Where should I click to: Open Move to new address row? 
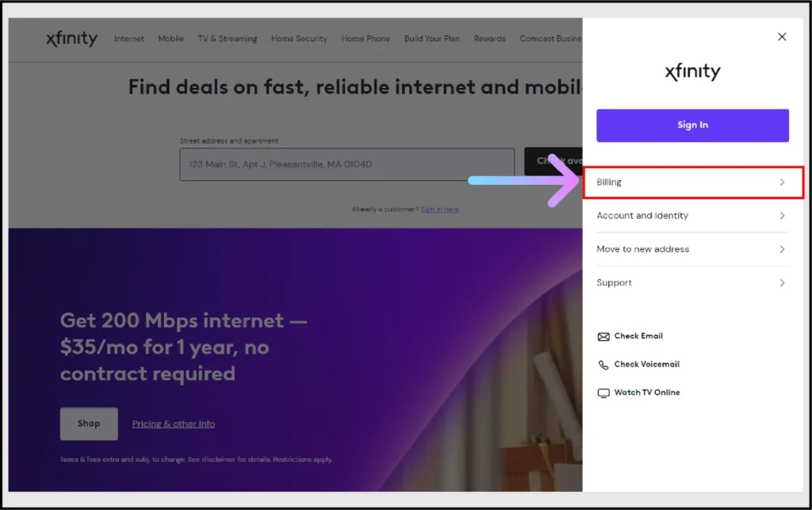coord(692,249)
